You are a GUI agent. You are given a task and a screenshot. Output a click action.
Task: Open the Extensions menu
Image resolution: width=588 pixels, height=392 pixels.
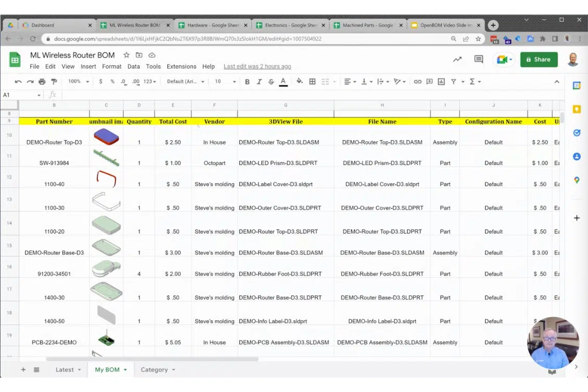click(x=182, y=67)
